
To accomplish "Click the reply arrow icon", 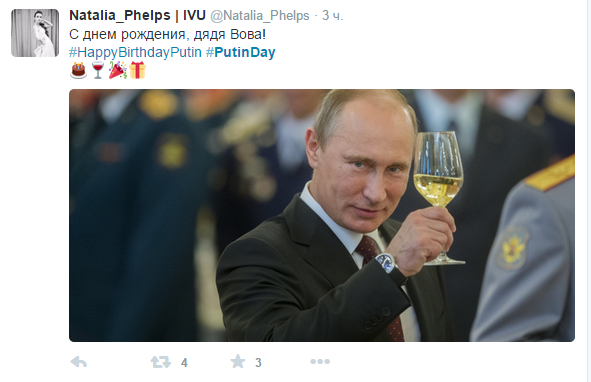I will click(x=79, y=362).
